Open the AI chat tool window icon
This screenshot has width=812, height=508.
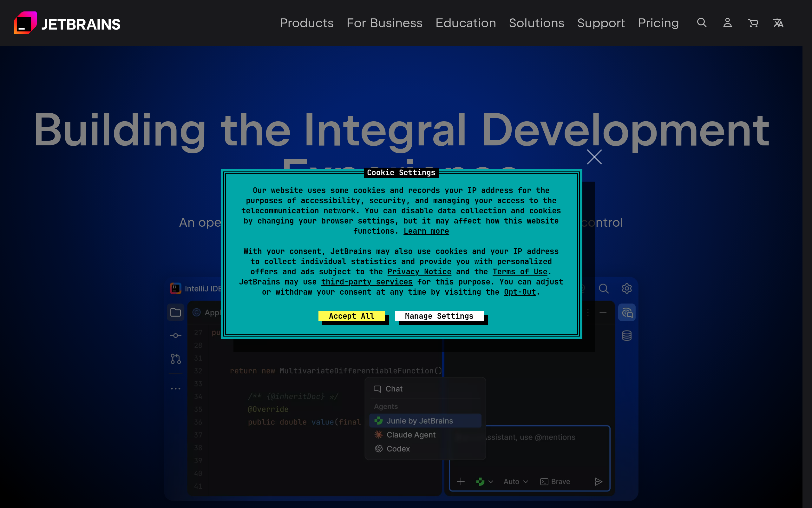click(627, 312)
